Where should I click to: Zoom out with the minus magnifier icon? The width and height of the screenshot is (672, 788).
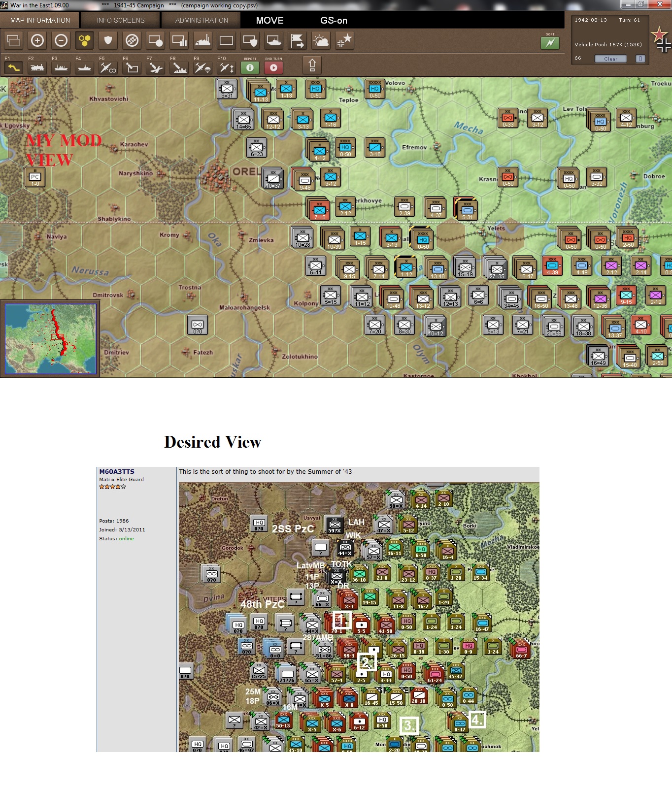click(x=61, y=40)
